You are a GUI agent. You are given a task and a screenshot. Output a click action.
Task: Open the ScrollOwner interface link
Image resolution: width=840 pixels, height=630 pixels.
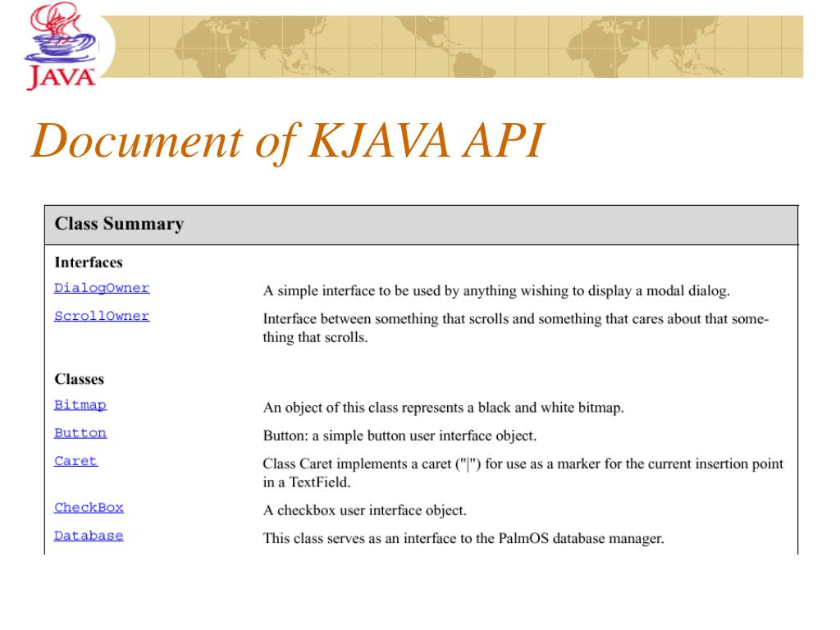point(102,316)
